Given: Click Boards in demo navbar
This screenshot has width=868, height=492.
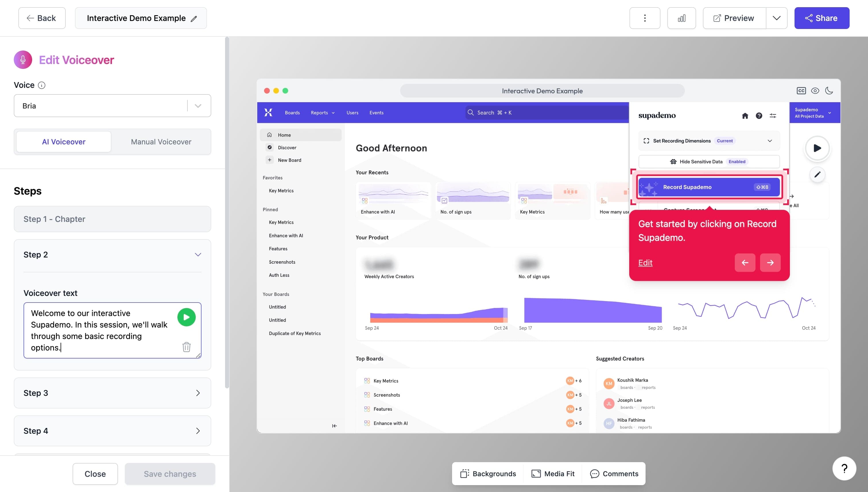Looking at the screenshot, I should point(292,113).
